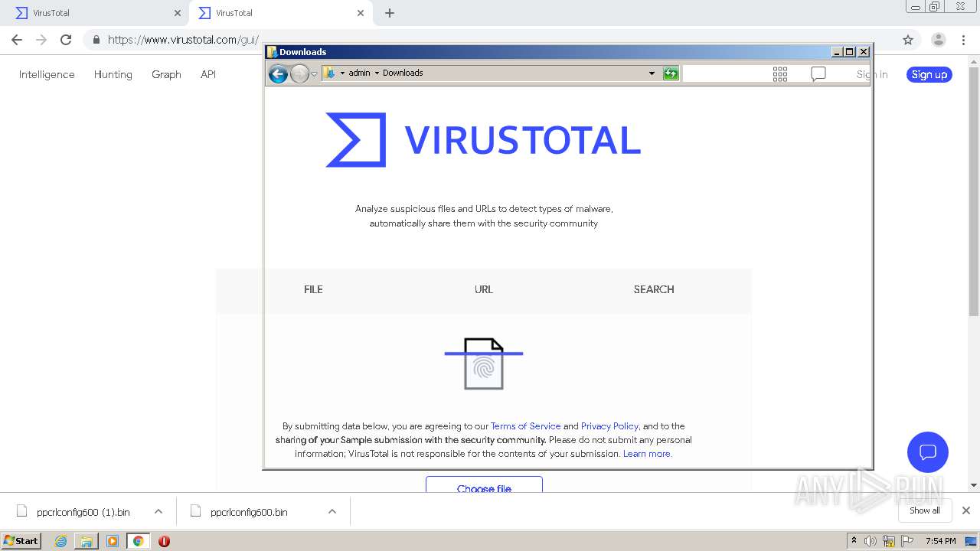The image size is (980, 551).
Task: Select Downloads in the explorer breadcrumb path
Action: pos(403,73)
